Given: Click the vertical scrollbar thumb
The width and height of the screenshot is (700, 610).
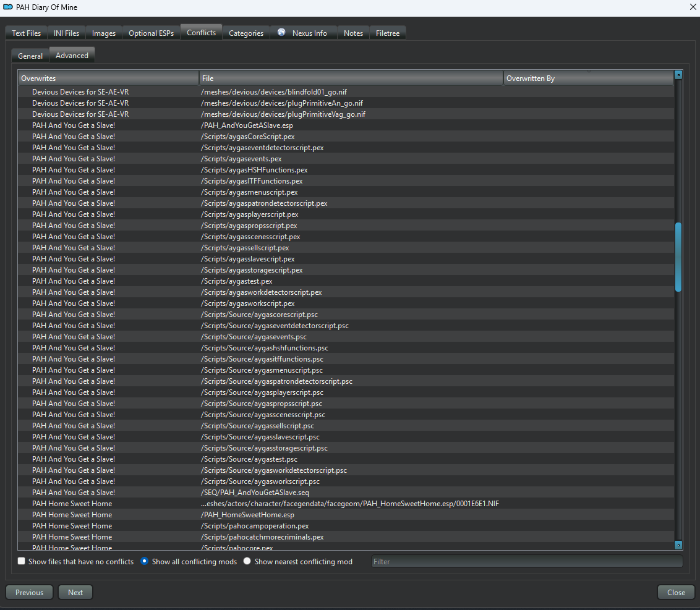Looking at the screenshot, I should 678,257.
